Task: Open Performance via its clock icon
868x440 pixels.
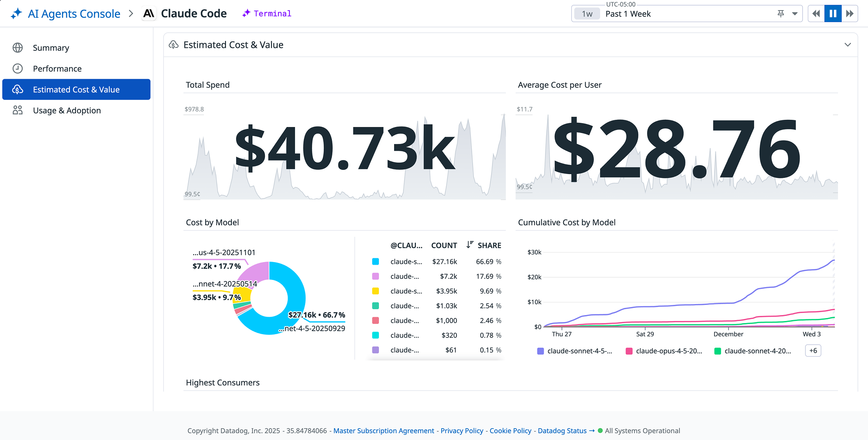Action: (17, 68)
